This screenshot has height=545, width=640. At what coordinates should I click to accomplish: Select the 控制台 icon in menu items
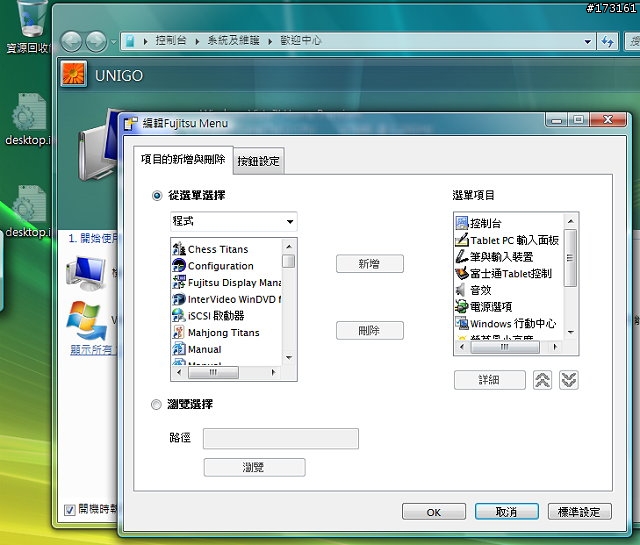(x=462, y=223)
